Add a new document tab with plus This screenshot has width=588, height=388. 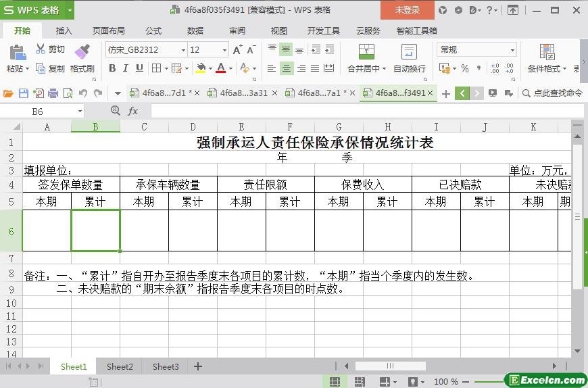[446, 93]
